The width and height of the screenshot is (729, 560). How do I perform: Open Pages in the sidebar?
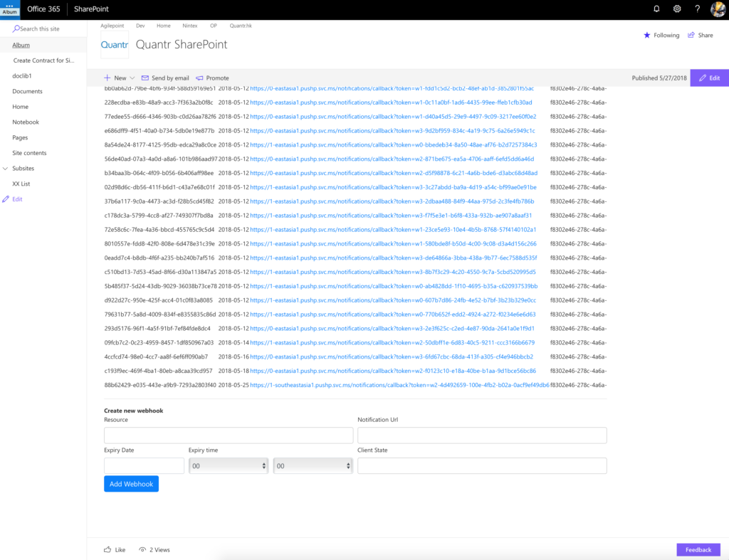pos(20,138)
